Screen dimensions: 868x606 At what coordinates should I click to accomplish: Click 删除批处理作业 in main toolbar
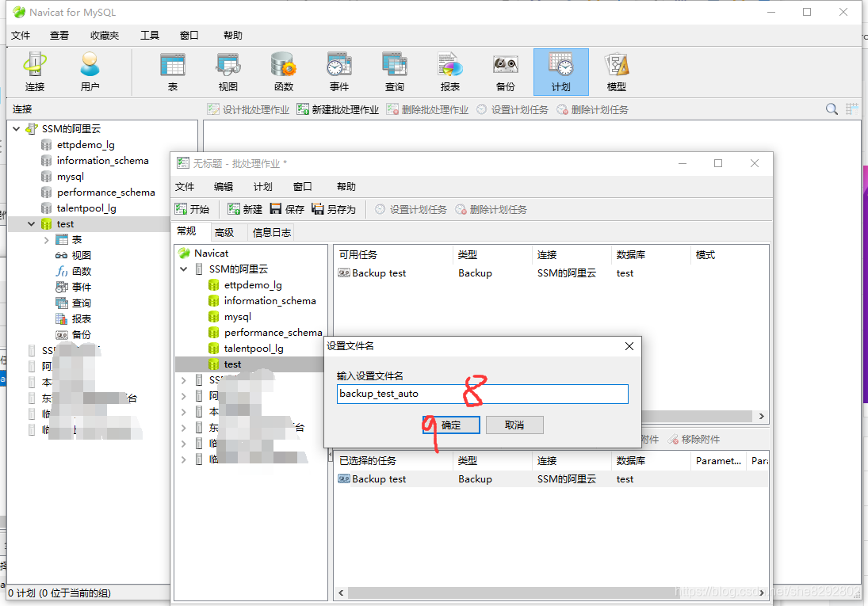[427, 109]
